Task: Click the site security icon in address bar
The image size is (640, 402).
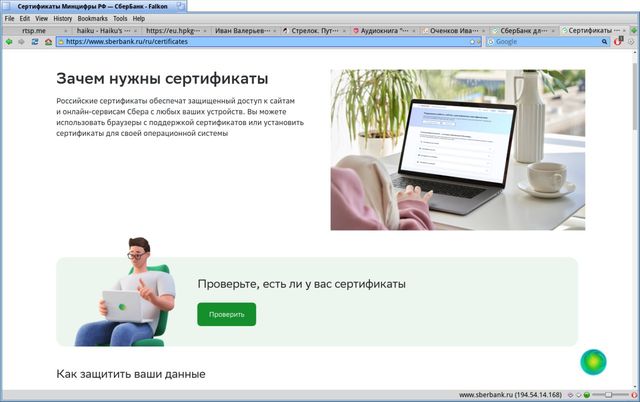Action: click(x=61, y=42)
